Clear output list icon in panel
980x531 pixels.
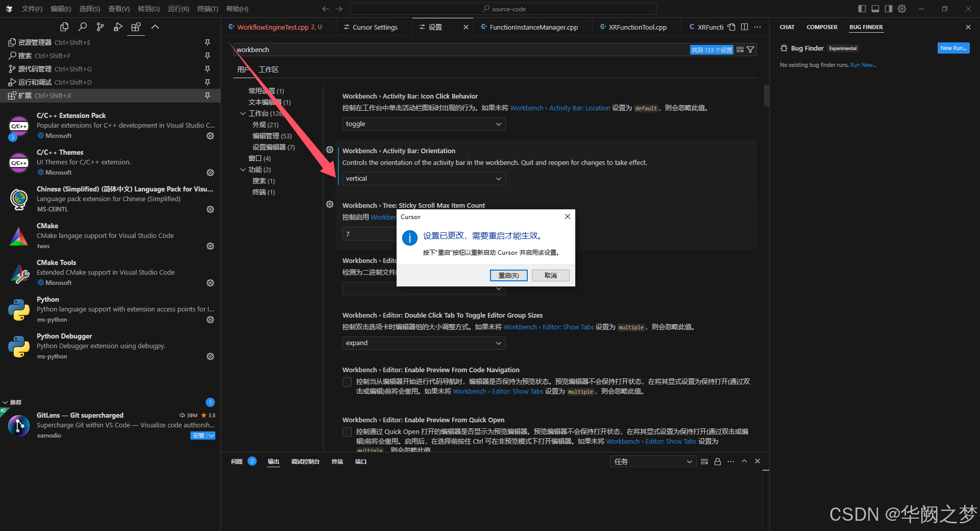704,462
